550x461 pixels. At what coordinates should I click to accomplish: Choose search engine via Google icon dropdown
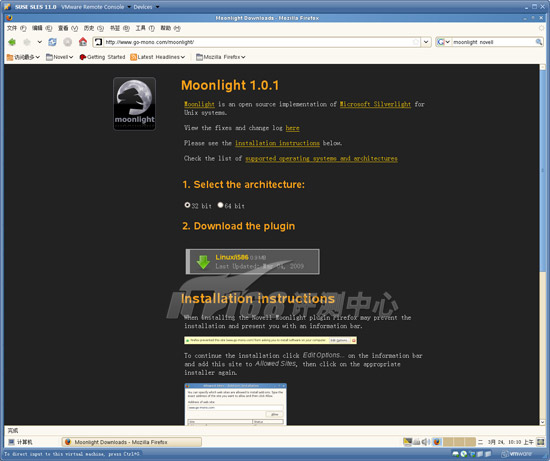[443, 42]
